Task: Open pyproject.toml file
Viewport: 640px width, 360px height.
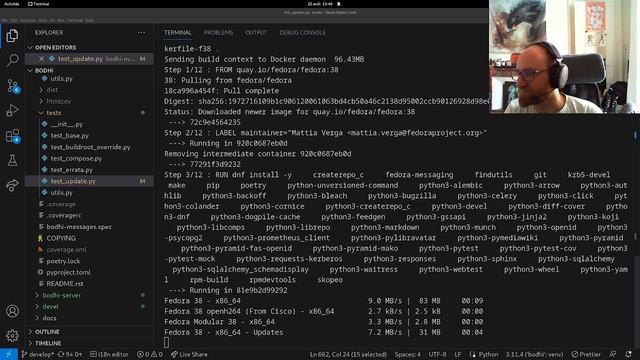Action: [68, 272]
